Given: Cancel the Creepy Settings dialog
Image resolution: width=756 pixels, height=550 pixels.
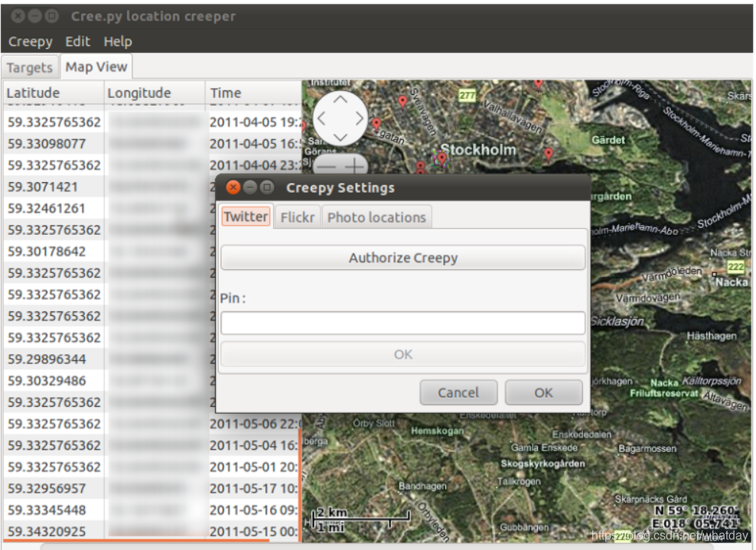Looking at the screenshot, I should 458,392.
